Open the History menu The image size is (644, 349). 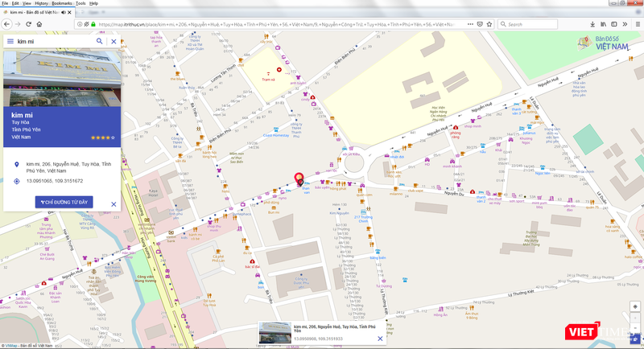(41, 3)
